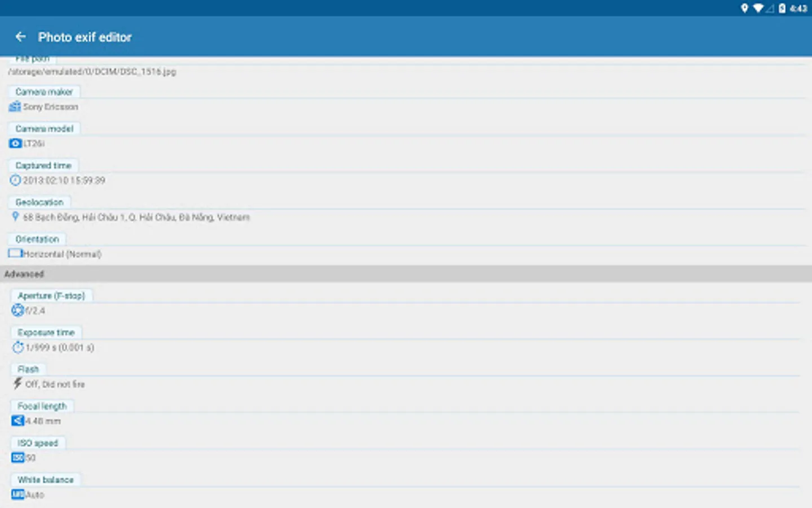Edit the 1/999 s exposure time value
The height and width of the screenshot is (508, 812).
(x=60, y=347)
